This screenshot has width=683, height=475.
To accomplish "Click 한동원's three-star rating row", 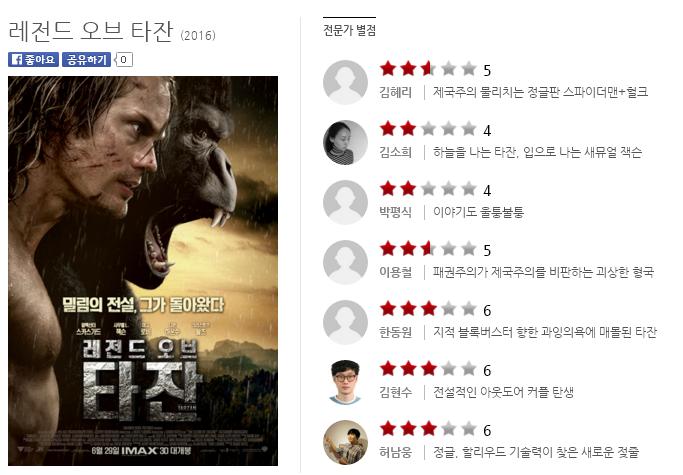I will click(436, 309).
